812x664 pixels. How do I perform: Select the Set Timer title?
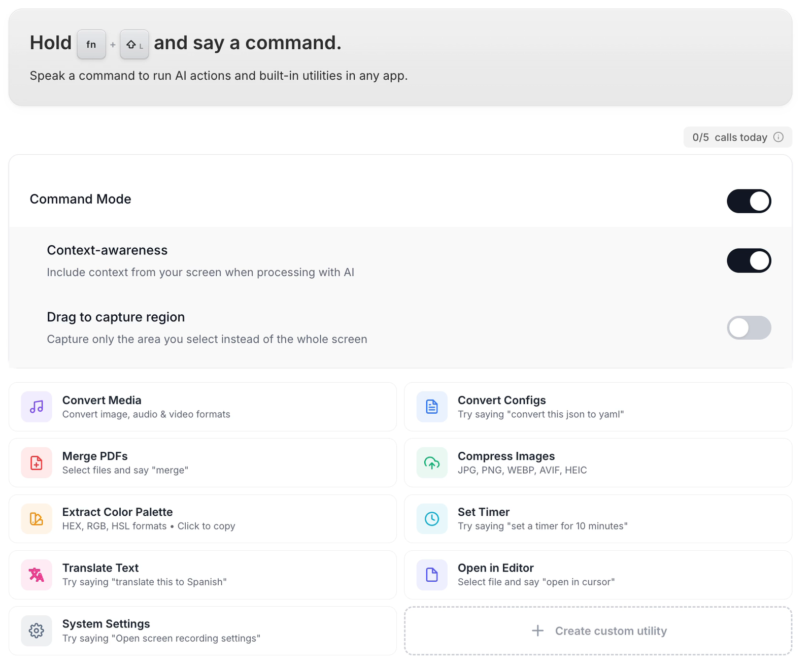(483, 512)
